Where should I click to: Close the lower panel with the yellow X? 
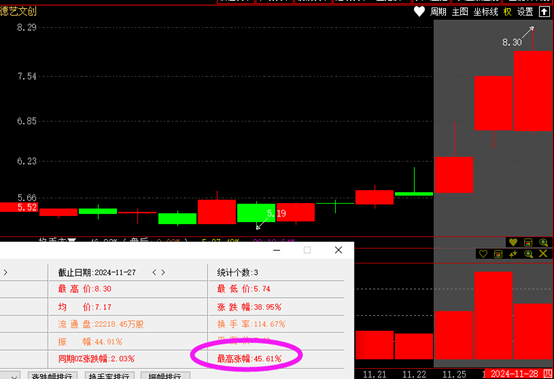(543, 254)
